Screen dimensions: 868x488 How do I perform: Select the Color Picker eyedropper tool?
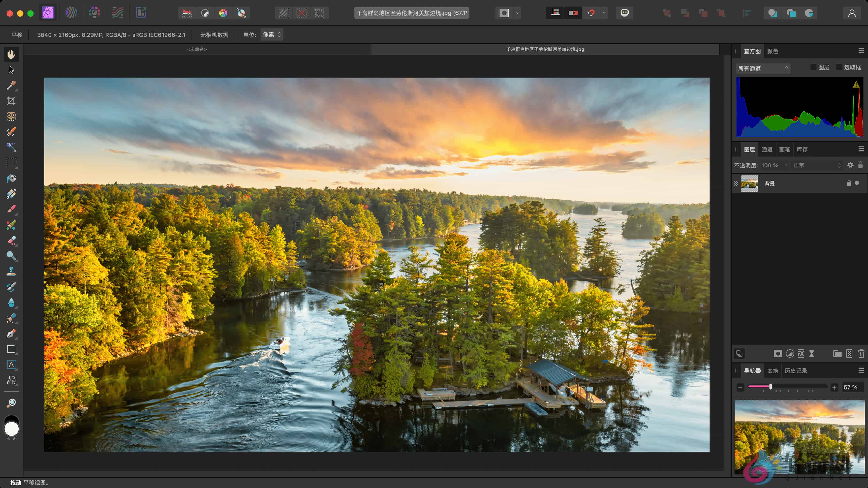(x=11, y=85)
